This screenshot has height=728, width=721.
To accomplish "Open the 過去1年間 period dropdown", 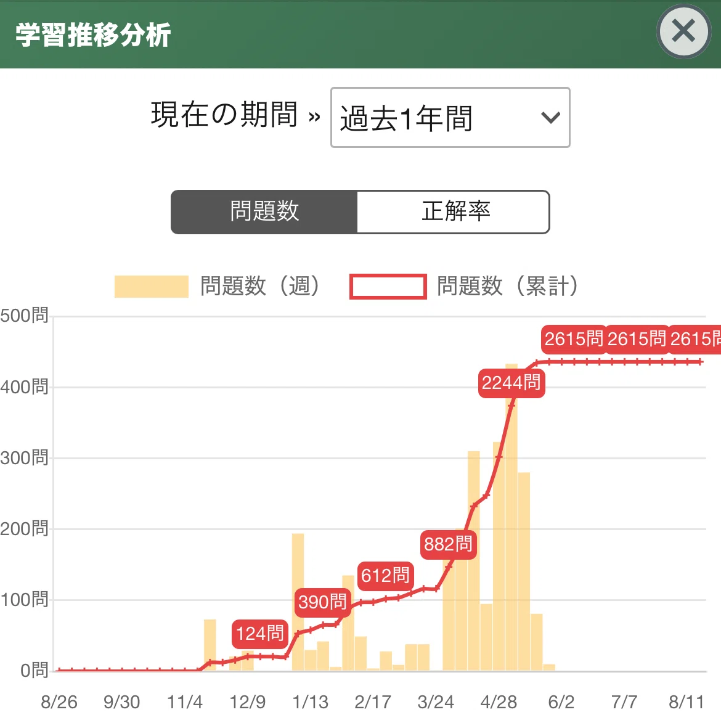I will tap(450, 118).
